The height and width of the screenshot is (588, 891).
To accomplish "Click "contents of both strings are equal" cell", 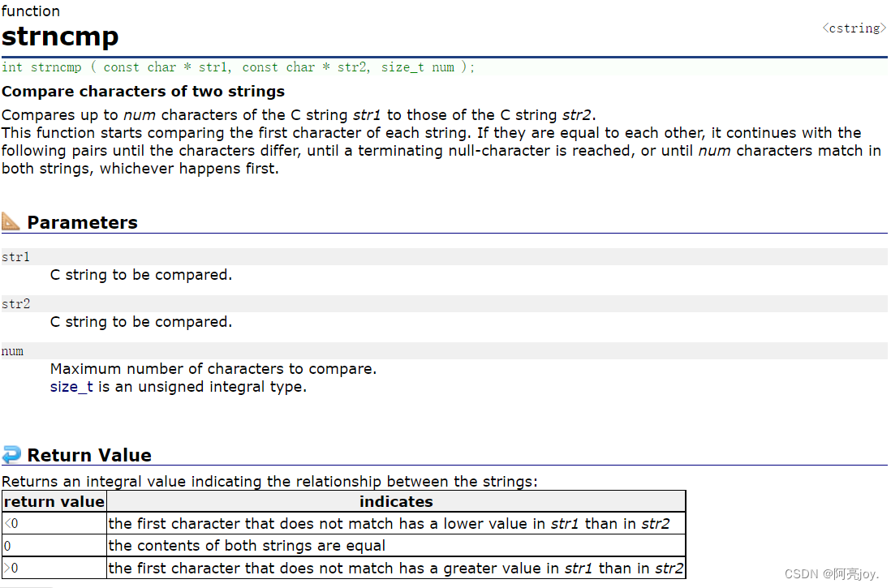I will 247,545.
